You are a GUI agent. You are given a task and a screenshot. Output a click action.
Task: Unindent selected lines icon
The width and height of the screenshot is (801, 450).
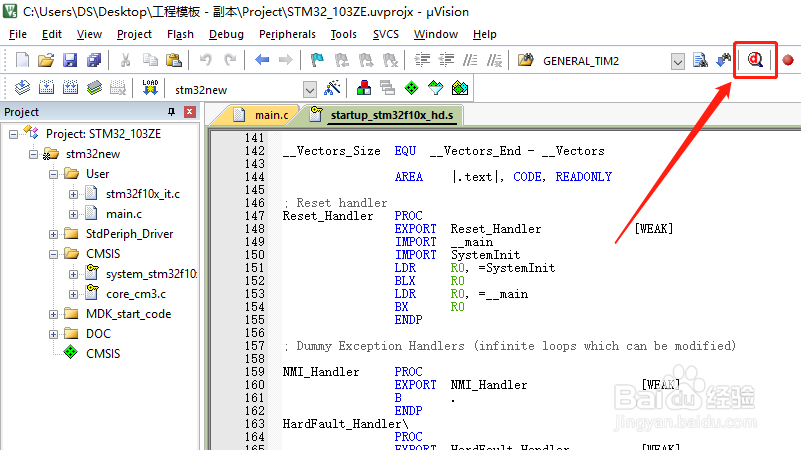tap(446, 60)
